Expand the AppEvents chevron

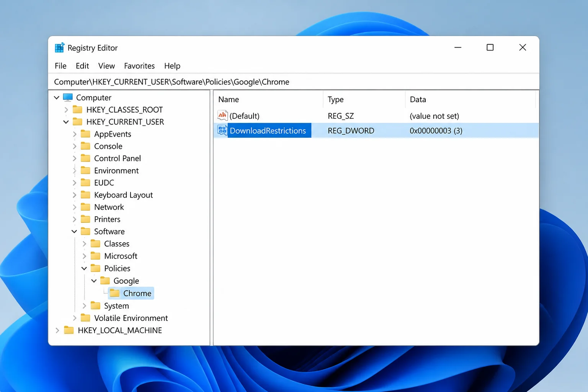(x=74, y=134)
